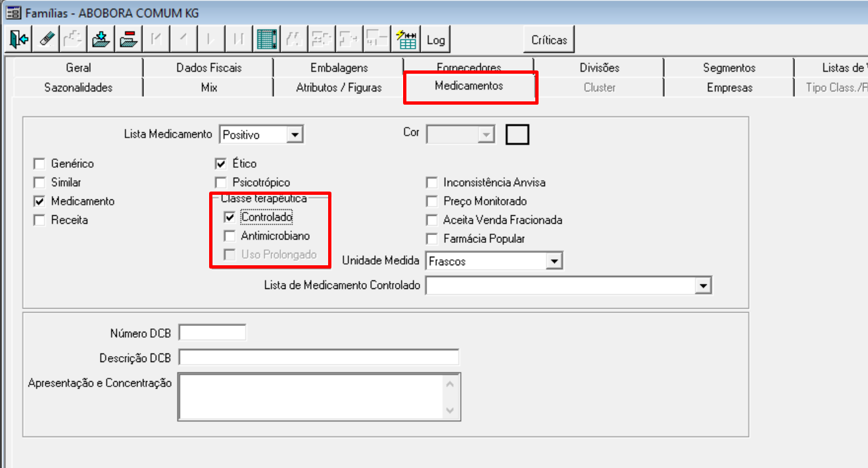Check the Inconsistência Anvisa checkbox

431,182
